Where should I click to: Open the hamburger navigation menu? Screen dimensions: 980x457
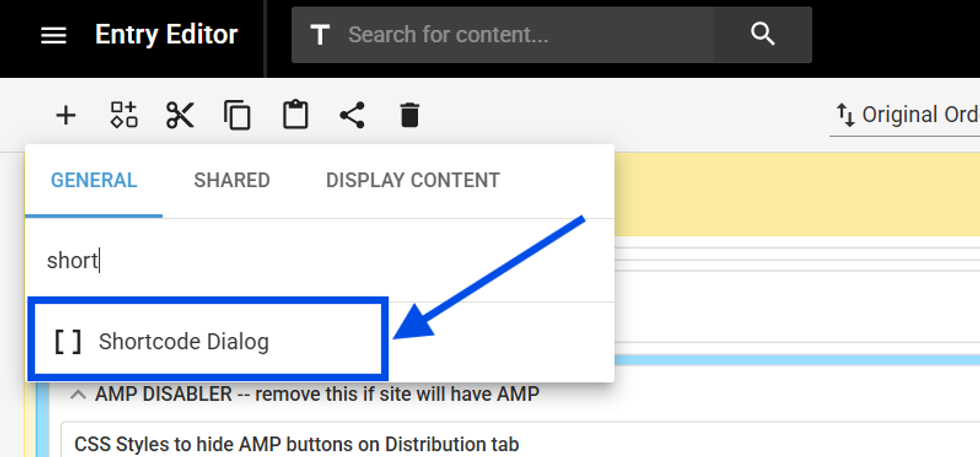coord(53,36)
